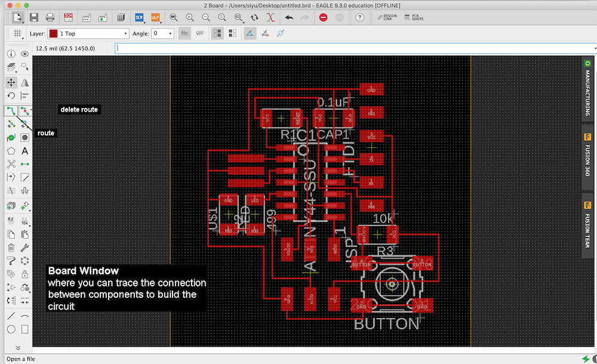Viewport: 597px width, 364px height.
Task: Click the red Stop command icon
Action: (x=323, y=17)
